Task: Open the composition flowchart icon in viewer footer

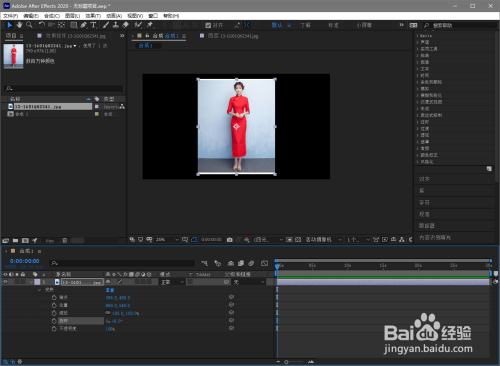Action: click(x=402, y=240)
